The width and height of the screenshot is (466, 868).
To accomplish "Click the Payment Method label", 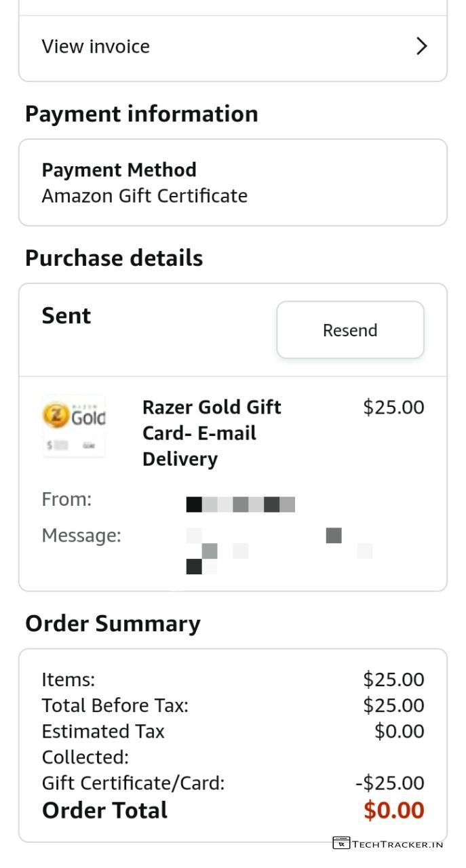I will [119, 170].
